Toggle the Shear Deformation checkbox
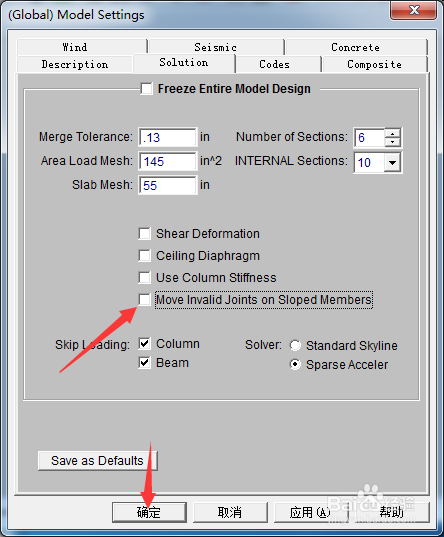 [x=144, y=234]
